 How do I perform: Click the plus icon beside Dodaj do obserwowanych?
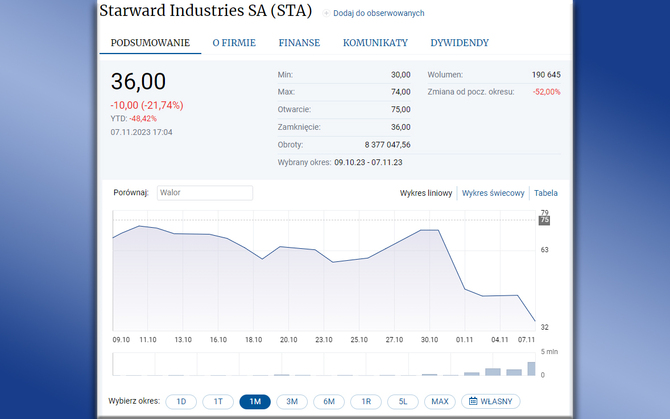click(326, 13)
